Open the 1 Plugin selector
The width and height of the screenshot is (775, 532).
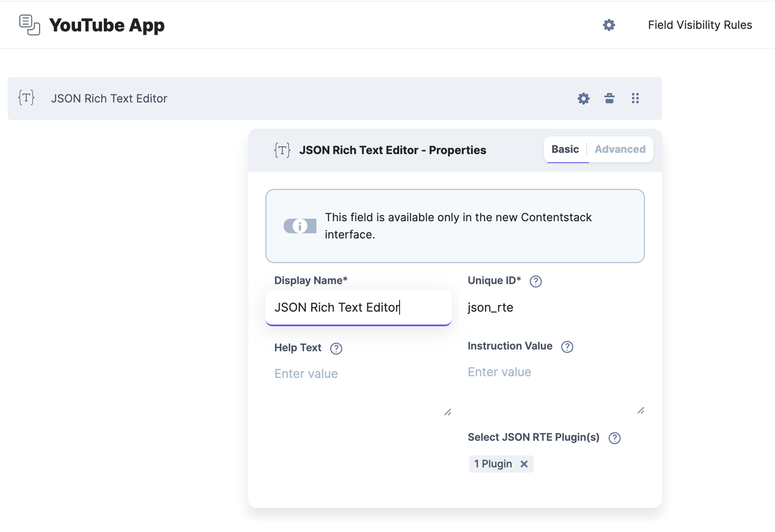click(493, 464)
